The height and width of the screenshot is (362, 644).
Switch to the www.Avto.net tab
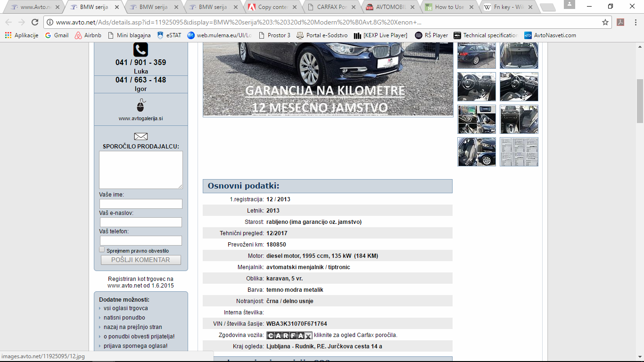35,7
